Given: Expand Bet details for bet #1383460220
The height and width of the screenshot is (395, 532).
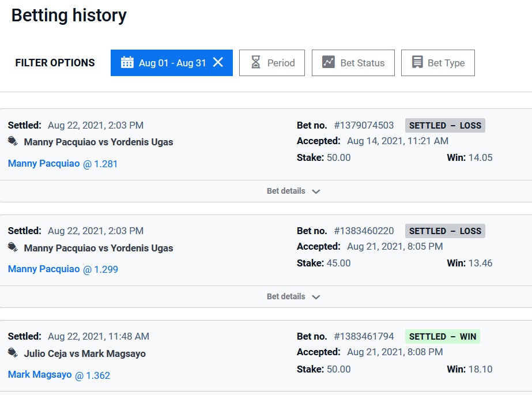Looking at the screenshot, I should pos(293,297).
